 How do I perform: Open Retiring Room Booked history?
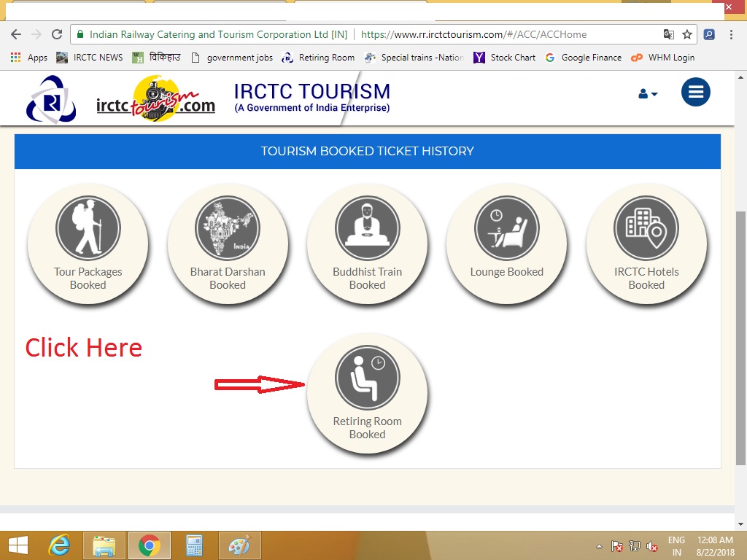[367, 394]
